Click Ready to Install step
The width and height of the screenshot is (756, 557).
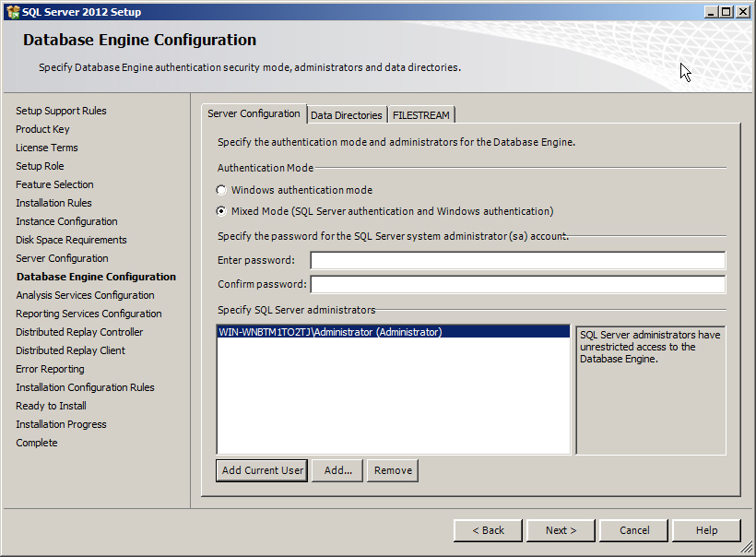tap(51, 406)
